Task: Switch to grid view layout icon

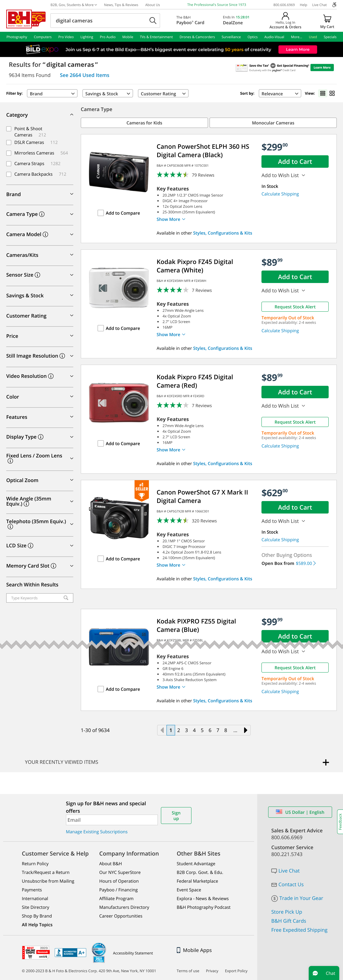Action: tap(332, 93)
